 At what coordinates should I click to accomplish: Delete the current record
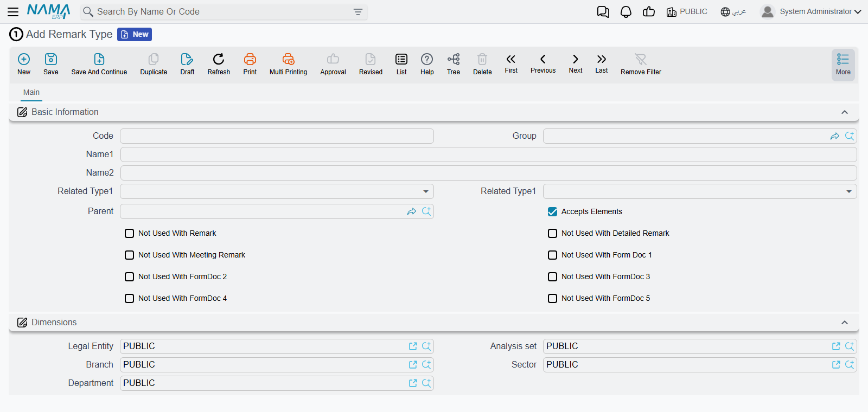482,59
